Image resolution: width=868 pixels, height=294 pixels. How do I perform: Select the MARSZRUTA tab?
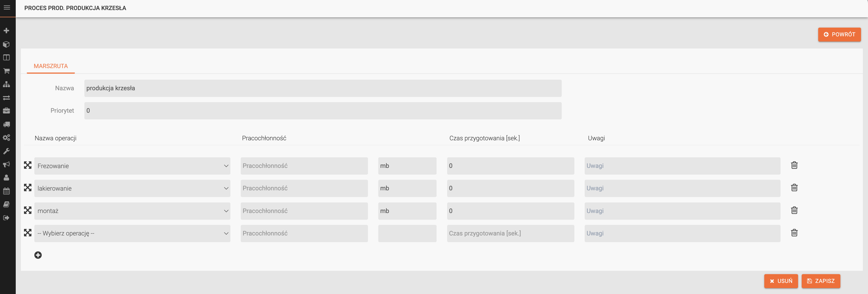[51, 66]
